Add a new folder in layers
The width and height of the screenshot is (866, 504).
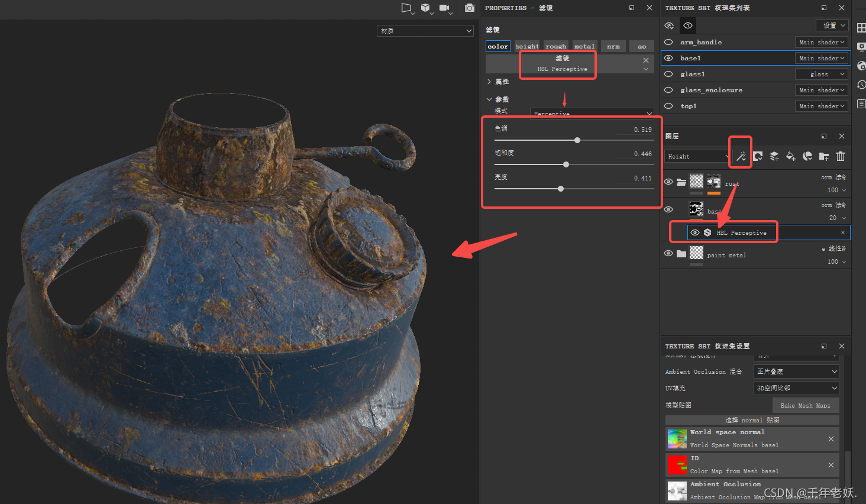tap(824, 156)
